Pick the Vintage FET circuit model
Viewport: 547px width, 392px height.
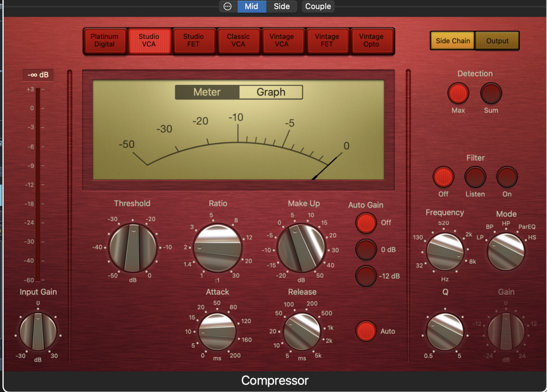pos(327,41)
